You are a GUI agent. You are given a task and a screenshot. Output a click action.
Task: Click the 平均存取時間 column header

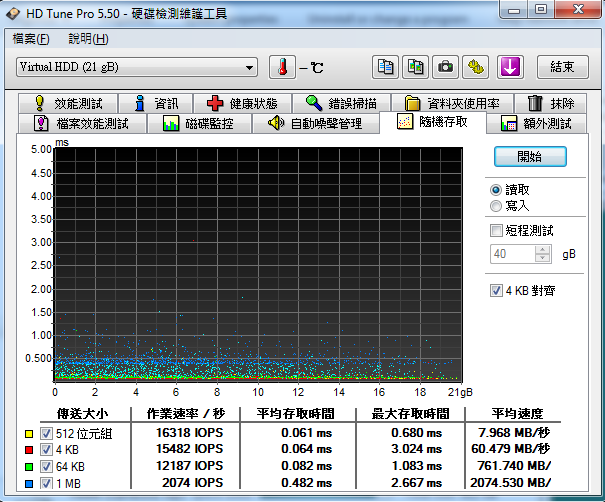point(296,414)
